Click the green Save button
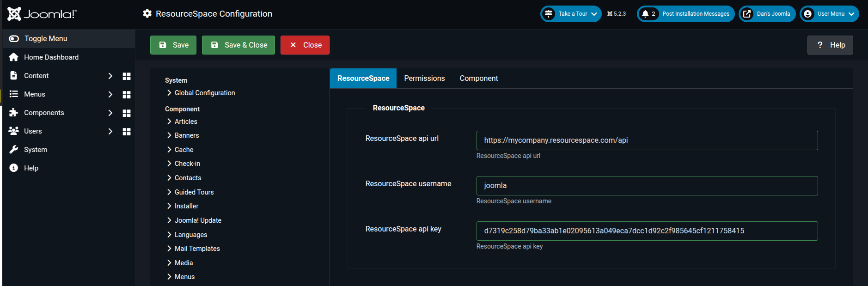 pyautogui.click(x=173, y=45)
